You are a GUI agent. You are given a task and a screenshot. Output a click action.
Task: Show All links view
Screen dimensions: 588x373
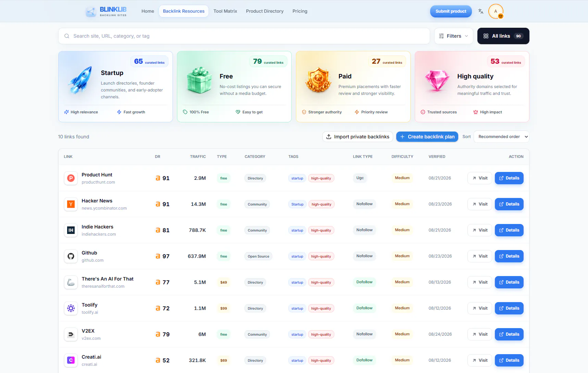[x=503, y=36]
